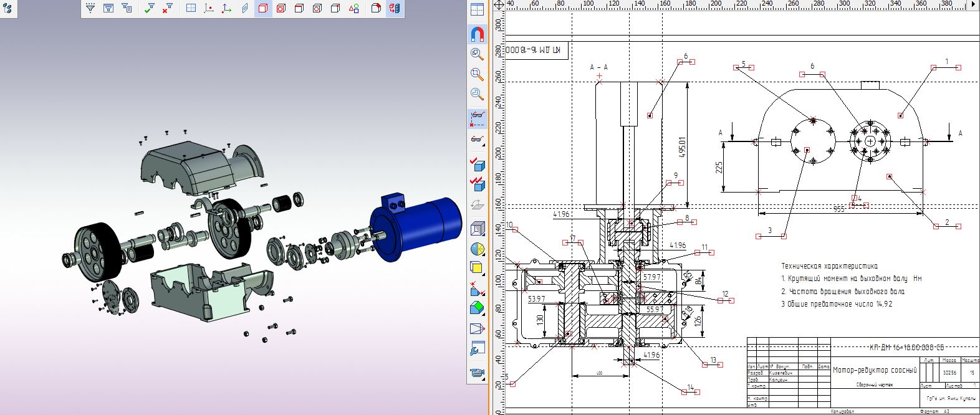
Task: Open the yellow cube display dropdown
Action: pos(478,269)
